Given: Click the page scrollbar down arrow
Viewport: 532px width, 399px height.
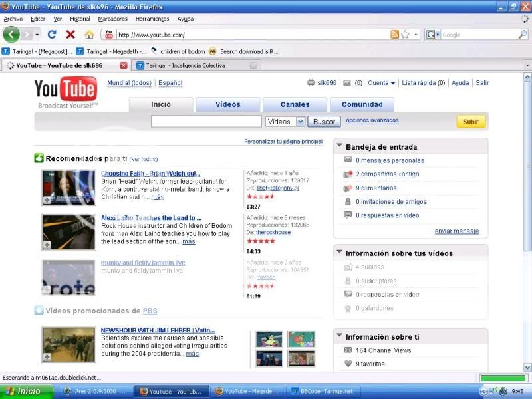Looking at the screenshot, I should coord(527,368).
